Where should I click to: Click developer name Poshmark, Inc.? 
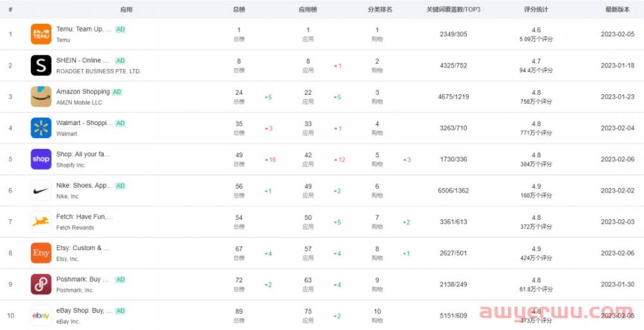coord(75,290)
